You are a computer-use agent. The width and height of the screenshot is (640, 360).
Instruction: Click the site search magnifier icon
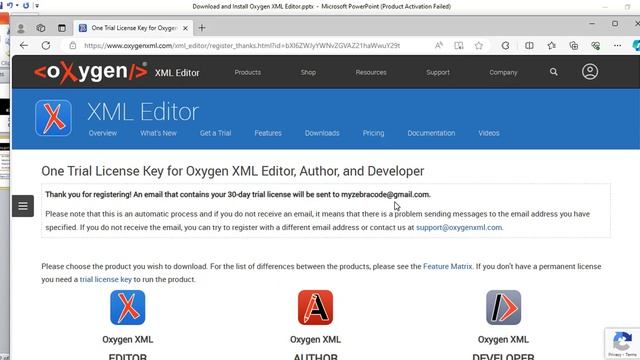pyautogui.click(x=553, y=72)
